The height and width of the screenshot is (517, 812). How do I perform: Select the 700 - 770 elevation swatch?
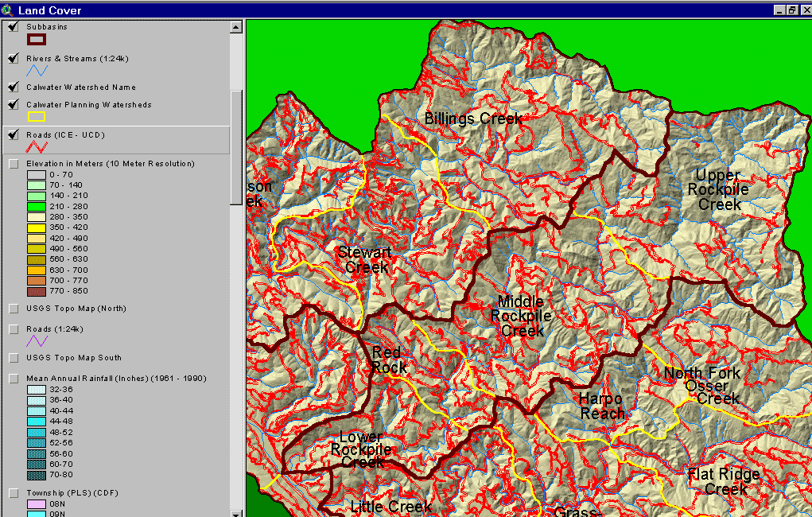pos(37,282)
